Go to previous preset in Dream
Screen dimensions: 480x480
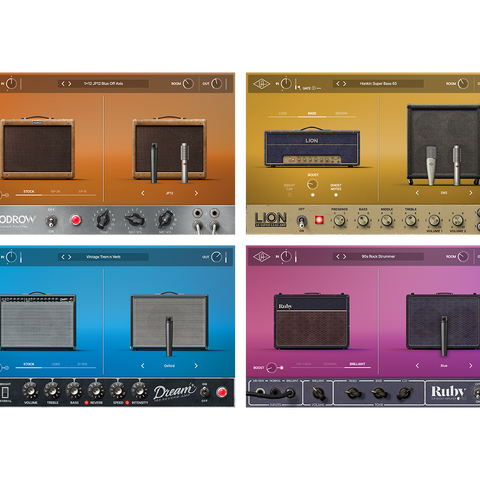63,257
